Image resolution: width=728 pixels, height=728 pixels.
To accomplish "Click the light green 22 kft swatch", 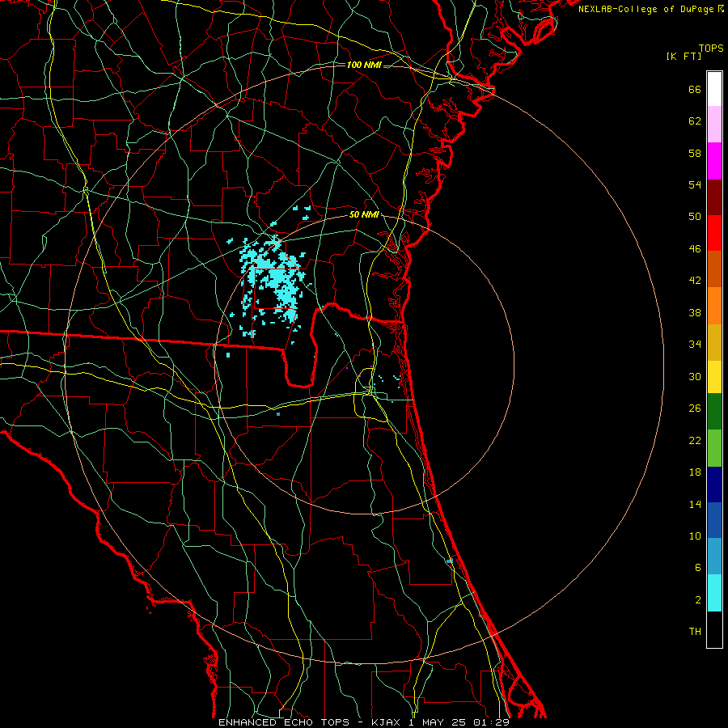I will pyautogui.click(x=714, y=448).
